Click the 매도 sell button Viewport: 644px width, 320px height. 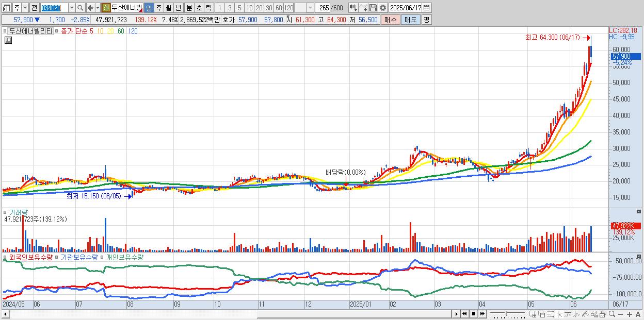(411, 20)
